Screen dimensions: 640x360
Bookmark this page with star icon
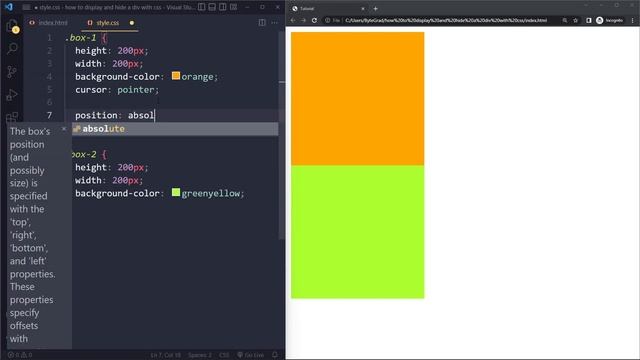(x=576, y=20)
